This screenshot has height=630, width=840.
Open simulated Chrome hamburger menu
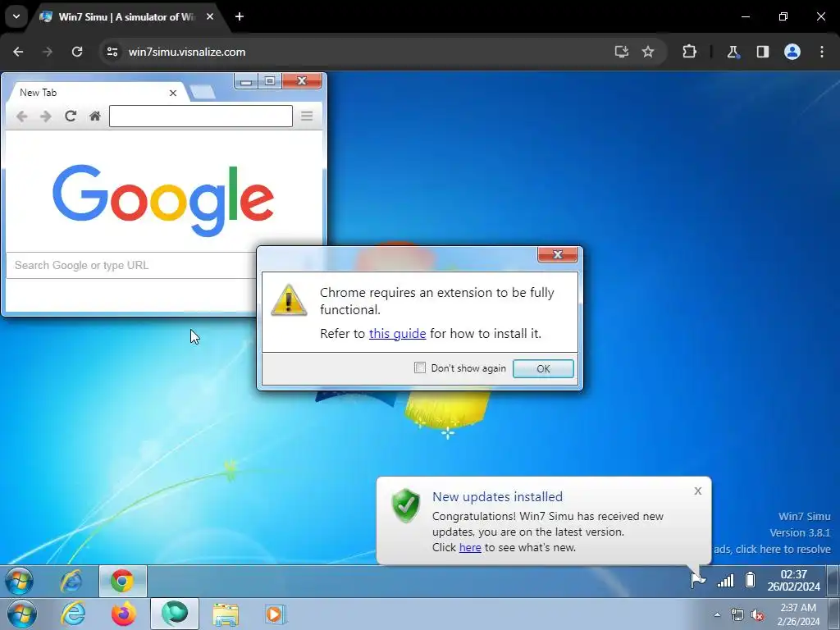(307, 116)
